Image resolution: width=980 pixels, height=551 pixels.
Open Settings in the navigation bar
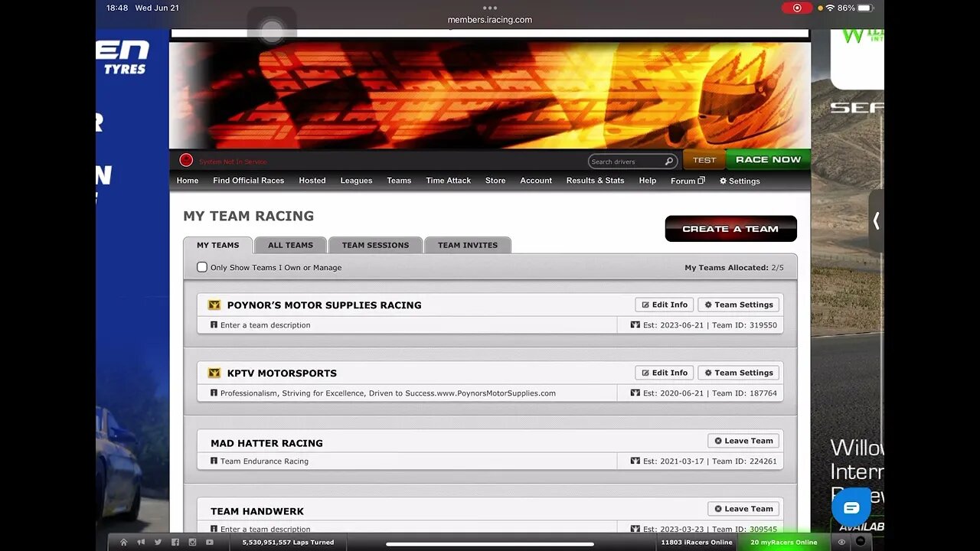pyautogui.click(x=740, y=181)
